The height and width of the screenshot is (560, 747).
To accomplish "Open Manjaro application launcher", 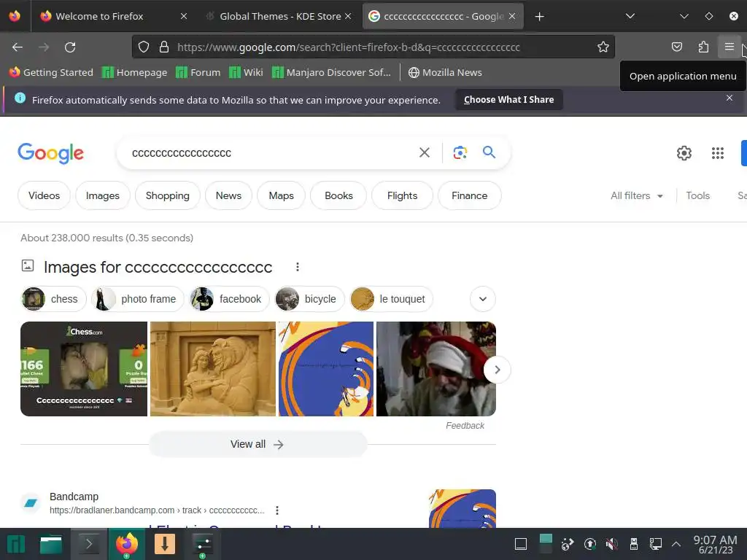I will (16, 544).
